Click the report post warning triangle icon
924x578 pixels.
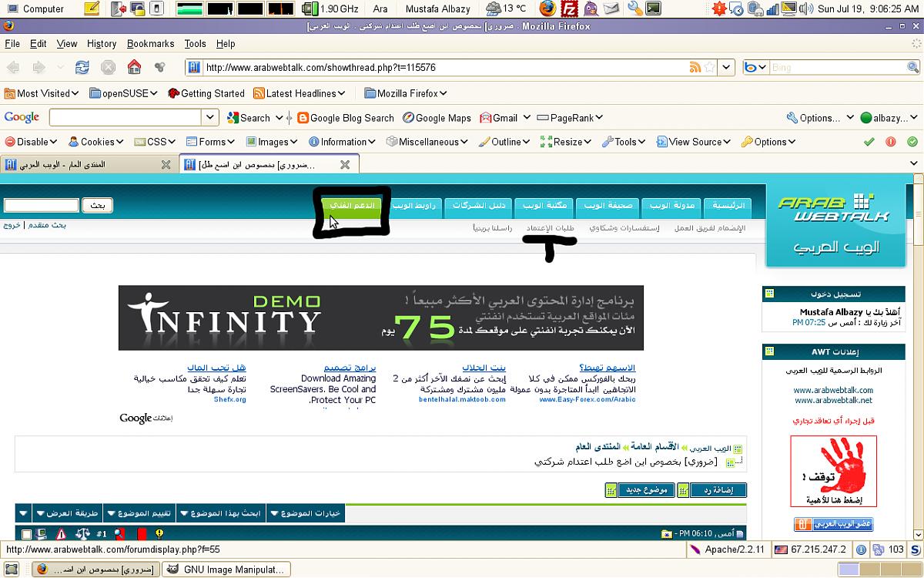click(61, 533)
